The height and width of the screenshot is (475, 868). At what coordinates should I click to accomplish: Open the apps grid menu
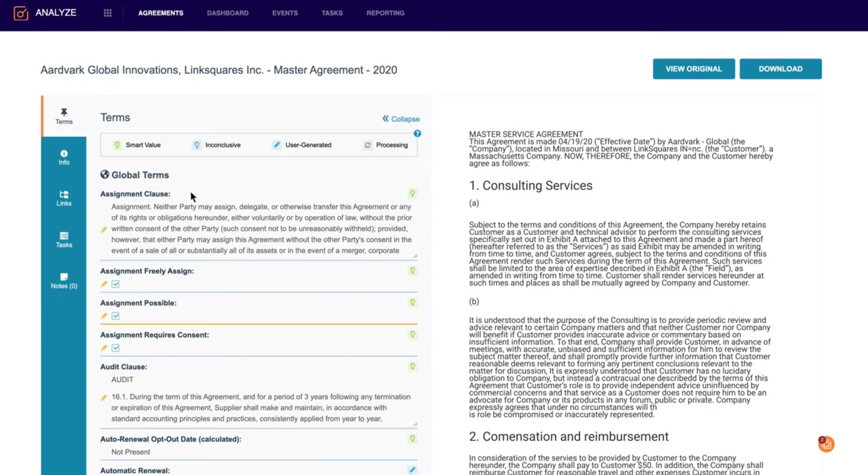point(108,13)
